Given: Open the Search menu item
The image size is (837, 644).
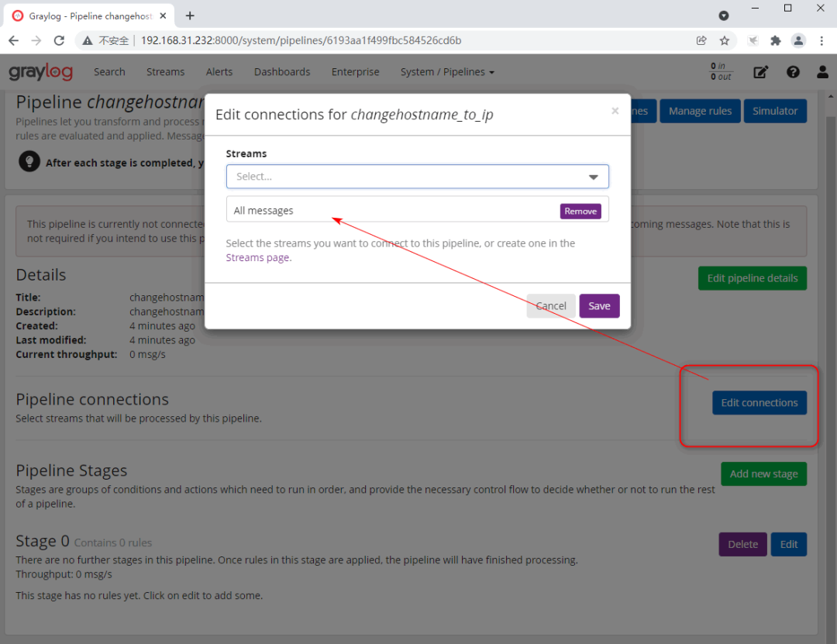Looking at the screenshot, I should click(x=109, y=72).
